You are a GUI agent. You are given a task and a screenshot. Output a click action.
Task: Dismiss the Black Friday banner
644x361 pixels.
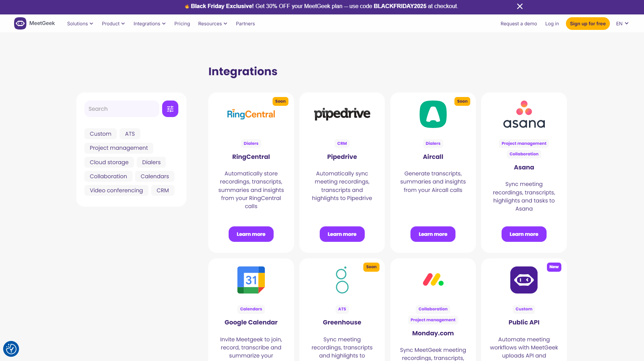click(520, 6)
